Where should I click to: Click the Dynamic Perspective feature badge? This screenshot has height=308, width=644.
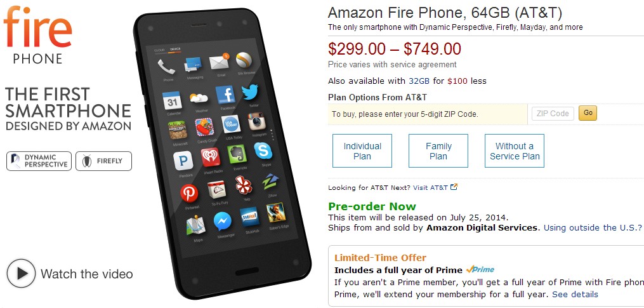click(x=39, y=161)
